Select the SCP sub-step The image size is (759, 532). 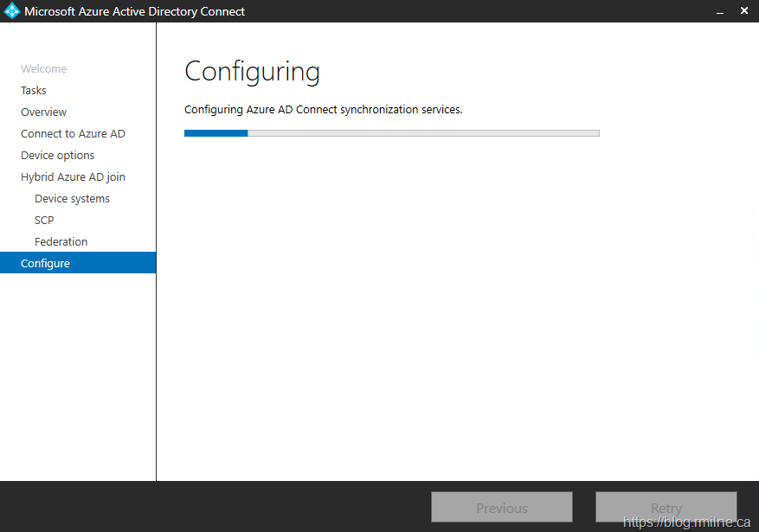pos(44,221)
